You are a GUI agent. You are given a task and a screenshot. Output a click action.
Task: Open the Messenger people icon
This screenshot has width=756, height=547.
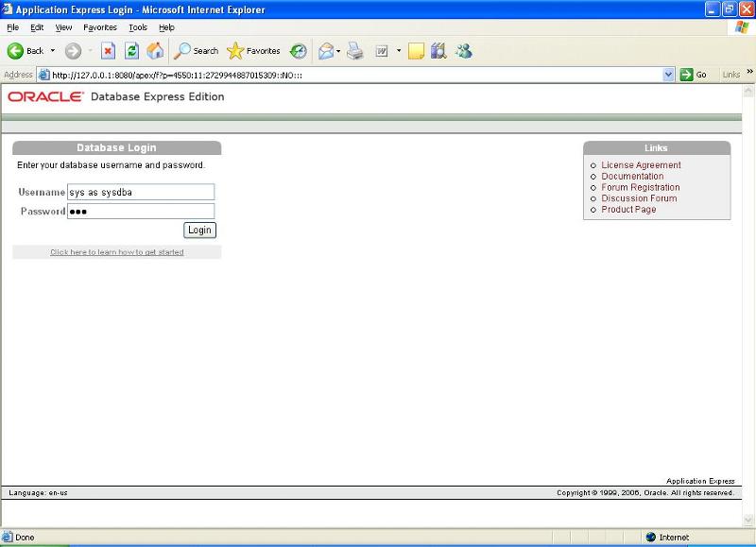pyautogui.click(x=464, y=51)
